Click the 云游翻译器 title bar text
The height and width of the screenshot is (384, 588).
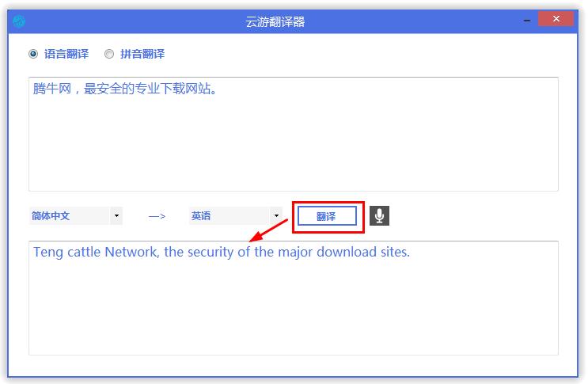coord(275,21)
